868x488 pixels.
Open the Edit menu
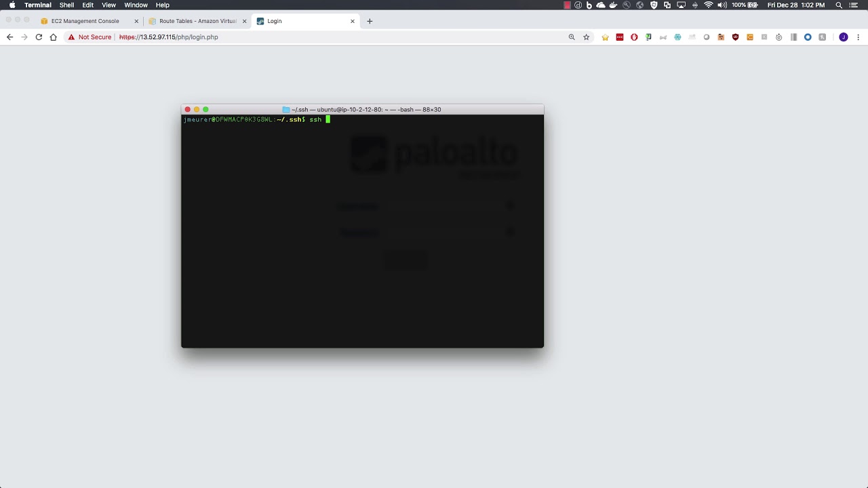tap(88, 5)
